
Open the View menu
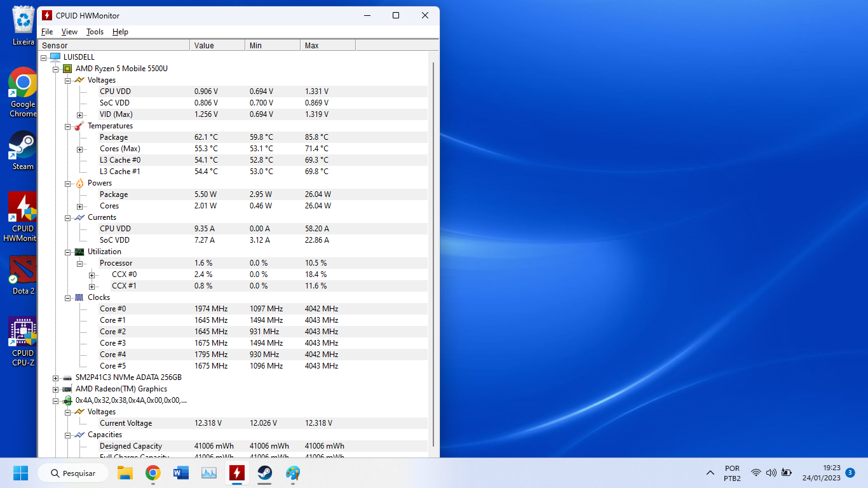69,32
